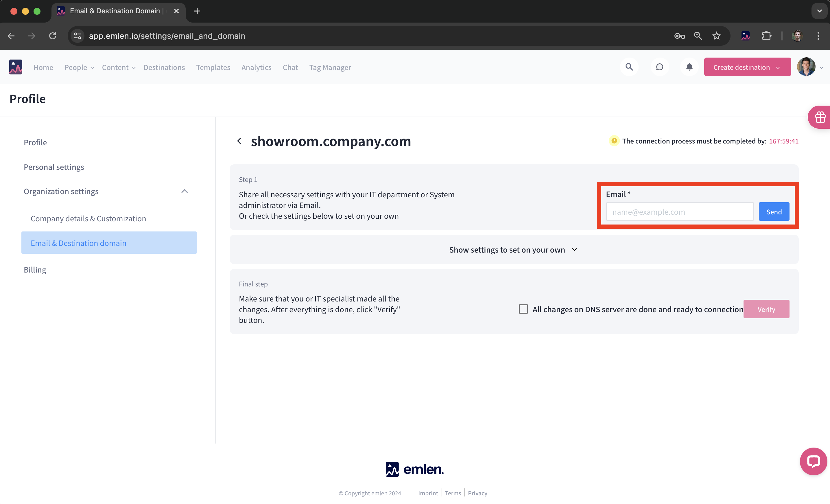Collapse Organization settings section
This screenshot has width=830, height=504.
pyautogui.click(x=184, y=191)
